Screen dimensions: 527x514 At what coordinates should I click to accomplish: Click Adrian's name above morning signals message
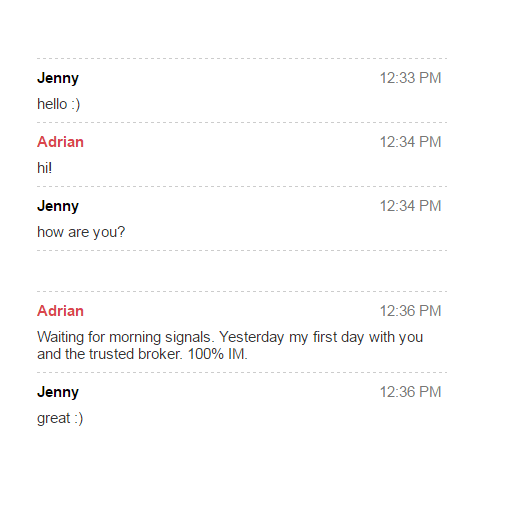(x=60, y=311)
